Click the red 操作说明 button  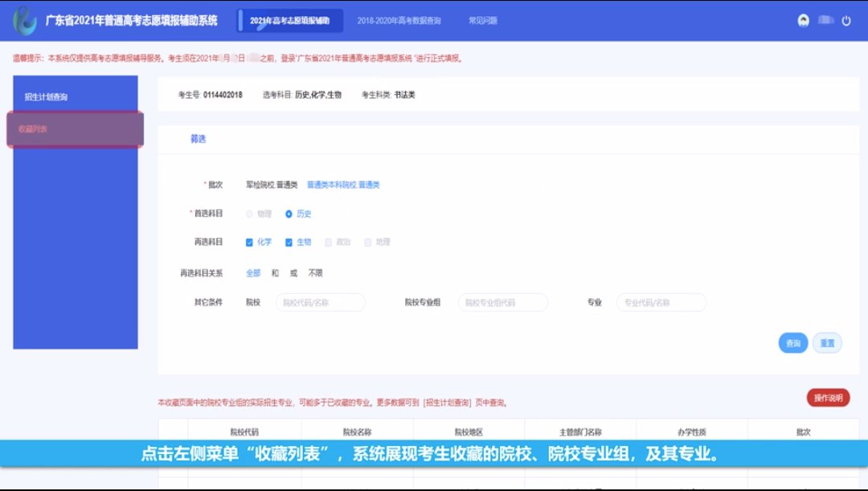[828, 398]
